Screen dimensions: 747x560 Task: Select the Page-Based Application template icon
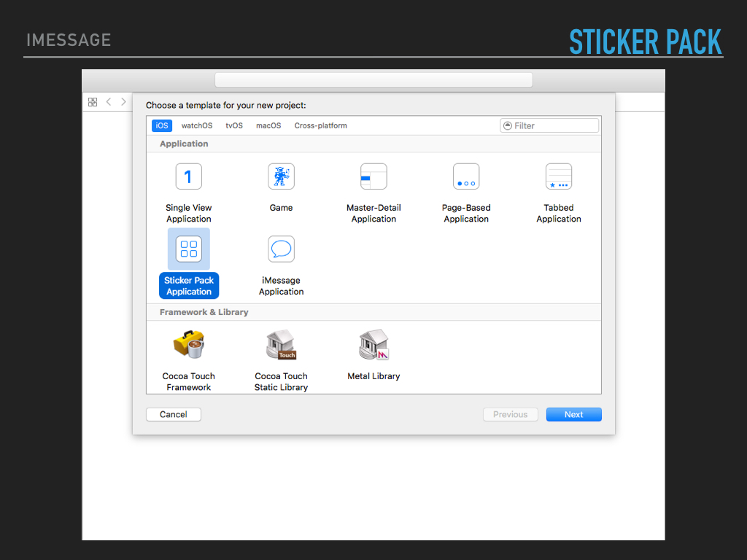466,176
